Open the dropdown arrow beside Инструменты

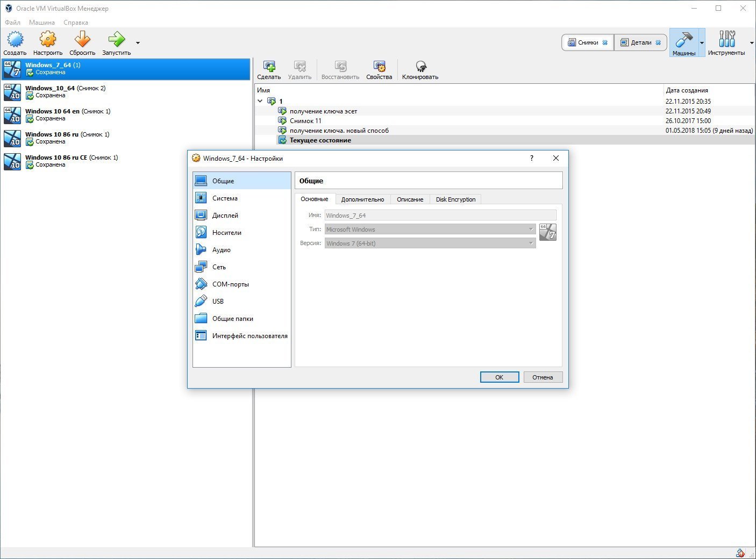click(752, 43)
